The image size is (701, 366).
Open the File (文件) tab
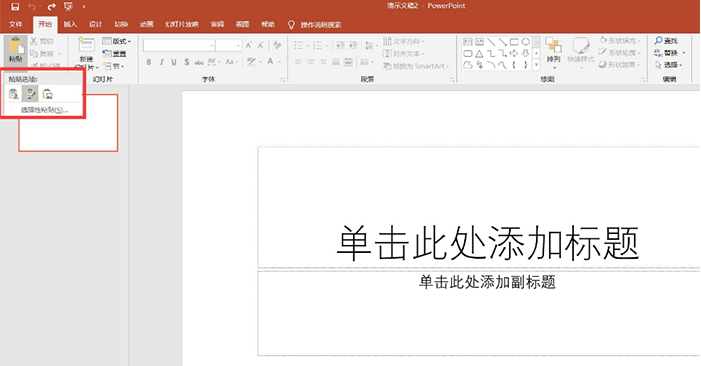pos(16,24)
